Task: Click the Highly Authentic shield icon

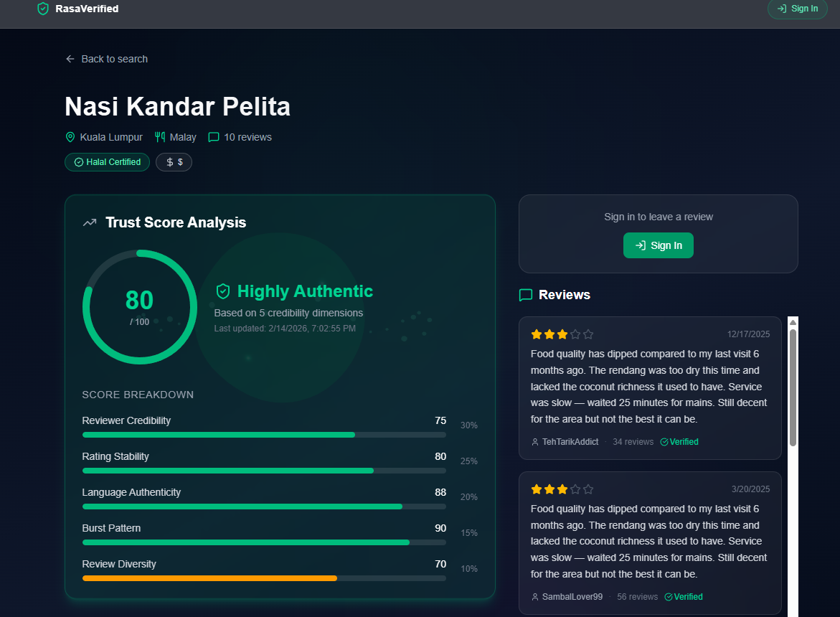Action: tap(223, 291)
